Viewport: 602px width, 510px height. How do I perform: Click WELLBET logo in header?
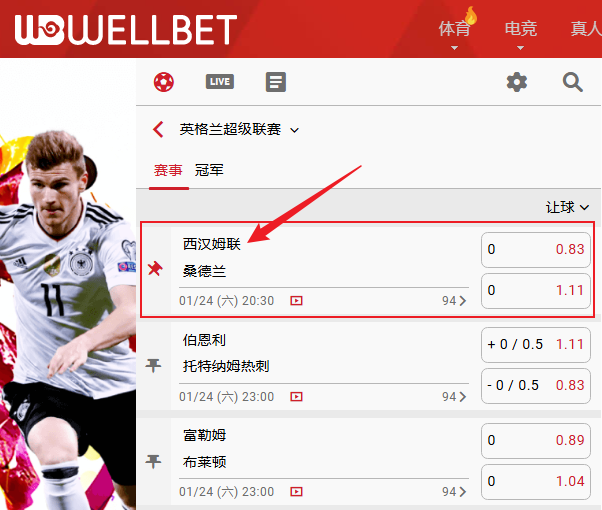point(126,30)
